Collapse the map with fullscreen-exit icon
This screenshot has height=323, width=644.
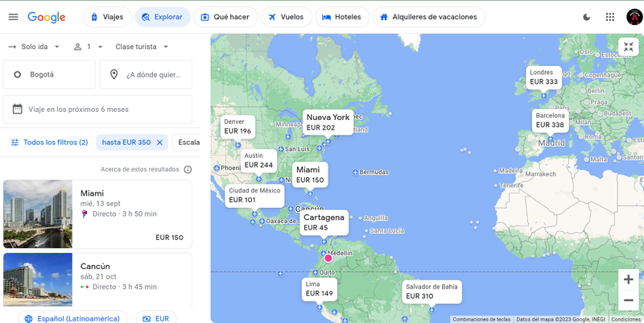point(627,48)
